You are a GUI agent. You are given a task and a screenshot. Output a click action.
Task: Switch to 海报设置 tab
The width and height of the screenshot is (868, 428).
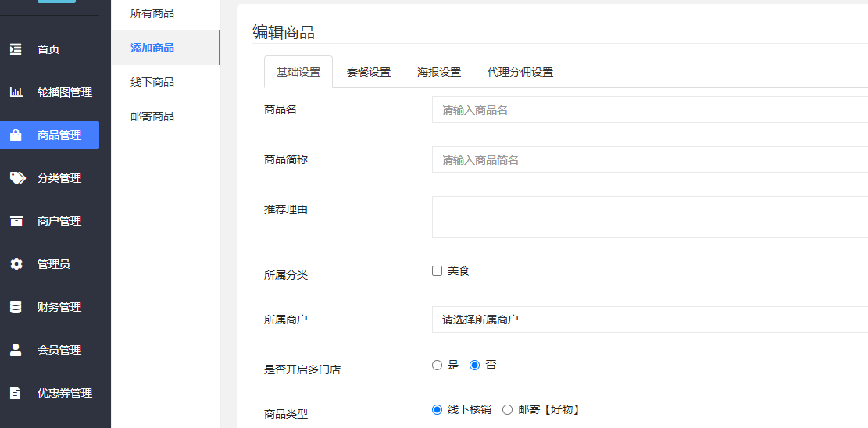(x=439, y=72)
